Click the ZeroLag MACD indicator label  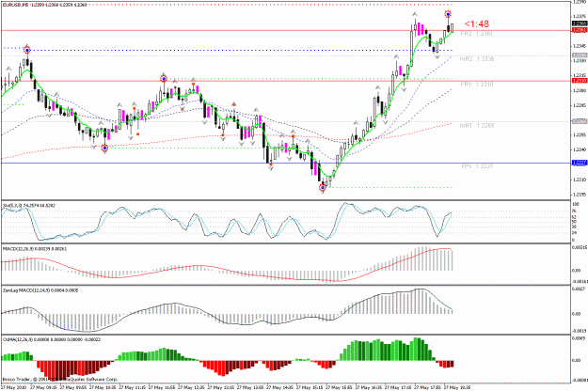[40, 290]
